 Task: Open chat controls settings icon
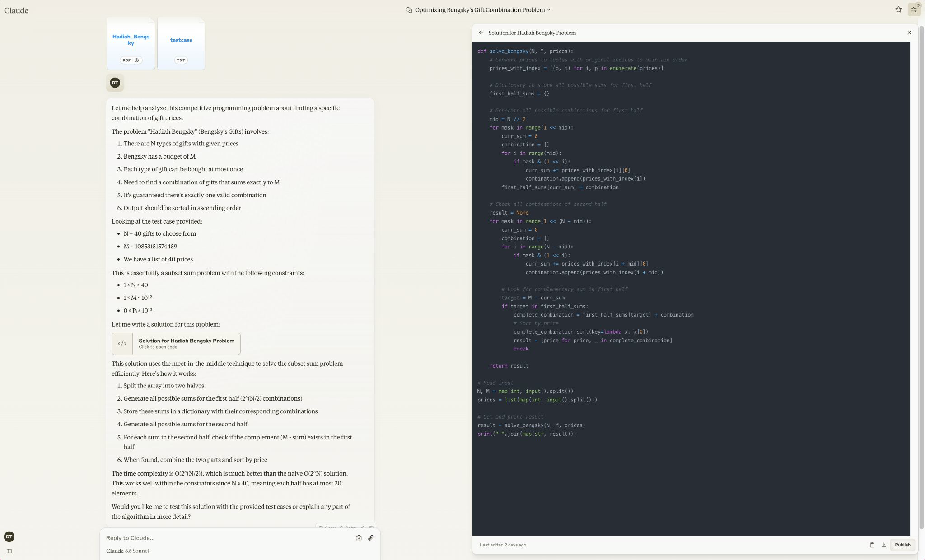(914, 9)
